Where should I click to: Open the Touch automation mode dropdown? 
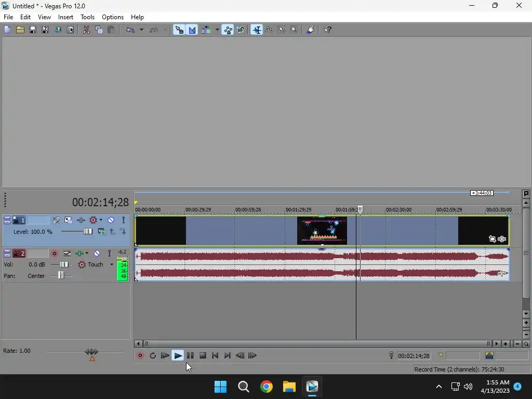(x=112, y=264)
